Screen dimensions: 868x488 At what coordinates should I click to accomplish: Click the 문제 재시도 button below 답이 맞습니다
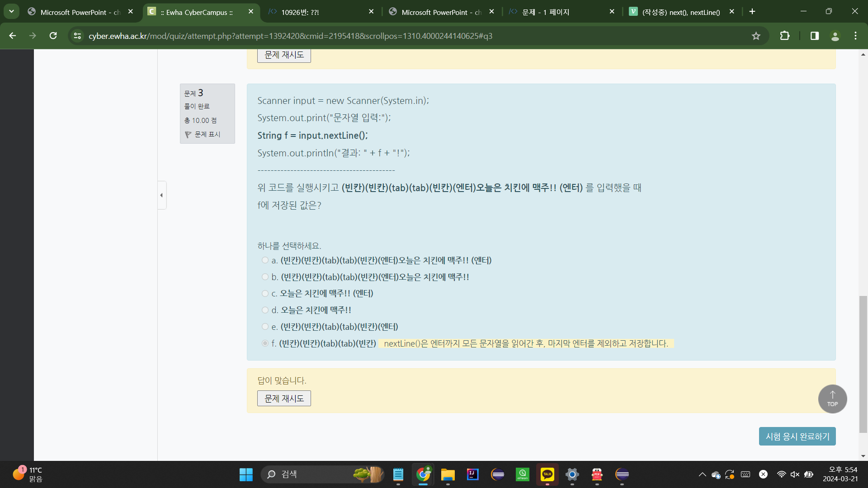tap(284, 399)
